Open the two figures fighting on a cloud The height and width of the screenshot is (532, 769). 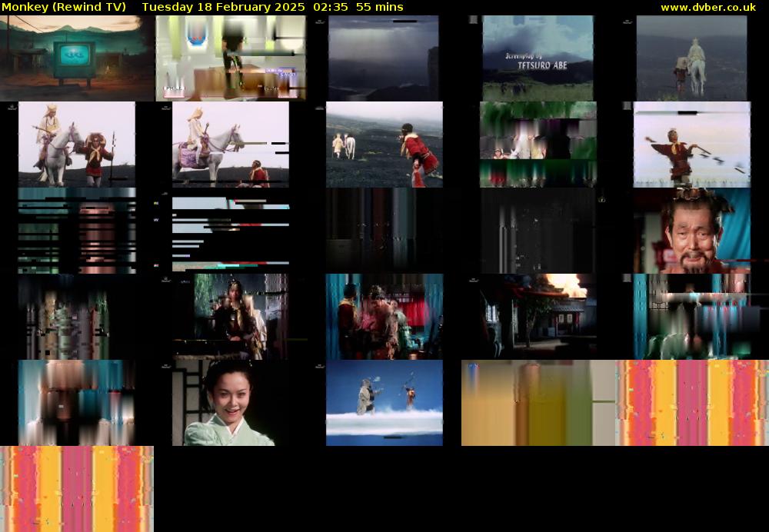(x=384, y=403)
